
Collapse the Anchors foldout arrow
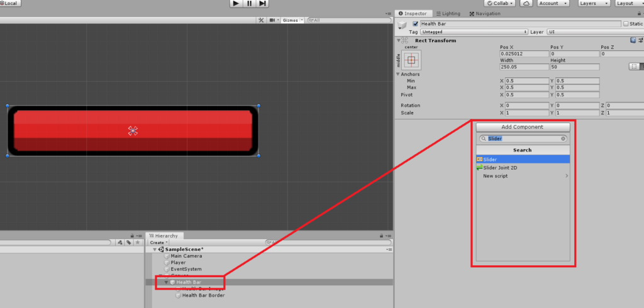pyautogui.click(x=398, y=74)
